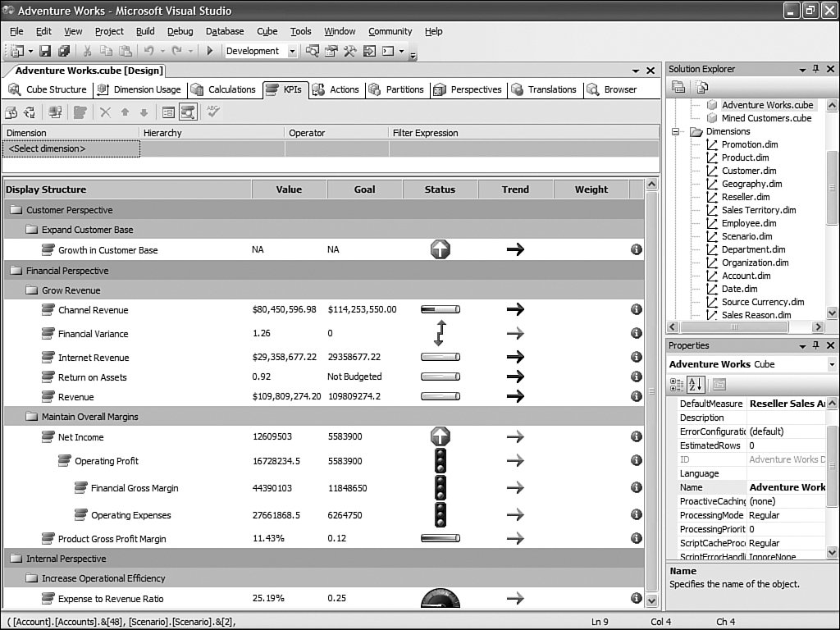The width and height of the screenshot is (840, 630).
Task: Click the Find in Files toolbar icon
Action: [312, 51]
